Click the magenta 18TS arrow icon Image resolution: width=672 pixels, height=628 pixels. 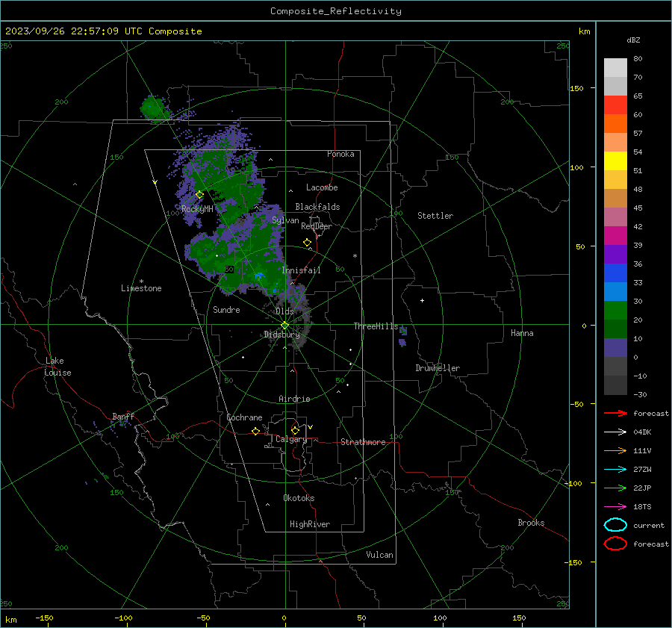click(615, 507)
